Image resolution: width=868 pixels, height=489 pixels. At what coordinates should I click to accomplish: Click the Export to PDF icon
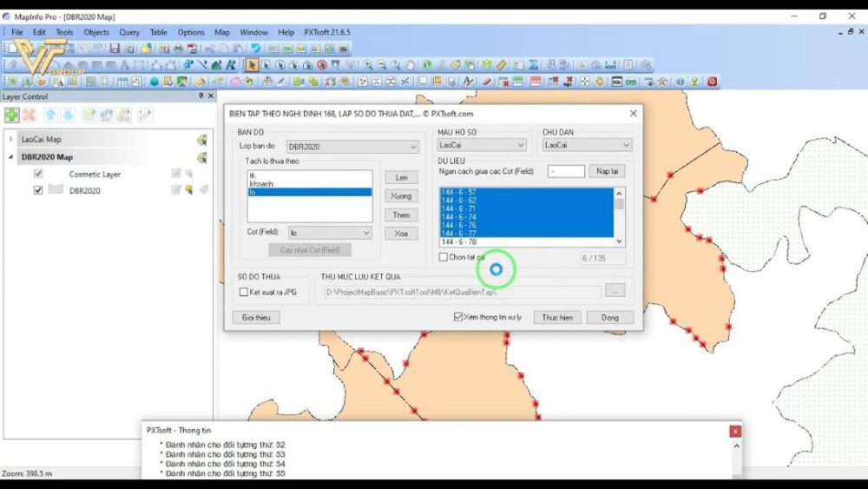coord(192,49)
